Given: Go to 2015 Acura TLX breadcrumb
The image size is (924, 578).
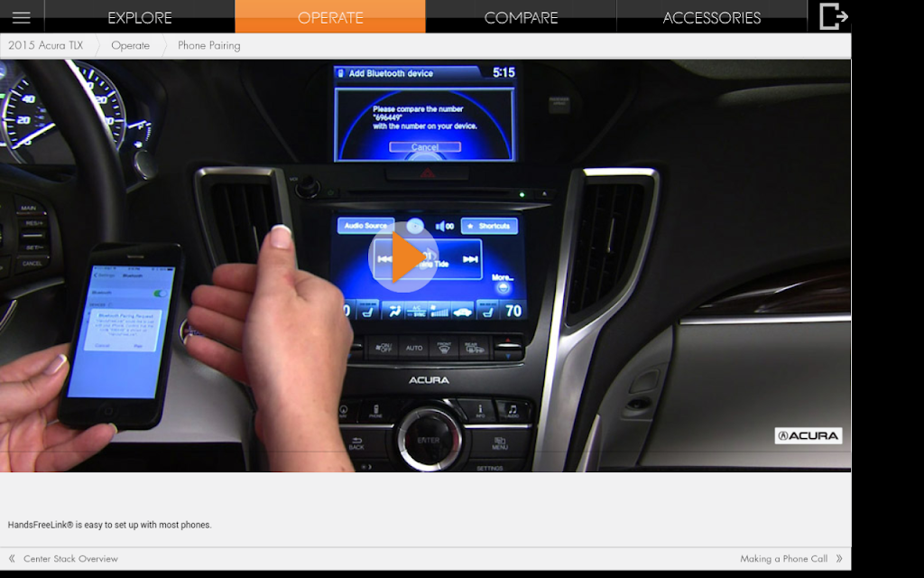Looking at the screenshot, I should pyautogui.click(x=45, y=45).
